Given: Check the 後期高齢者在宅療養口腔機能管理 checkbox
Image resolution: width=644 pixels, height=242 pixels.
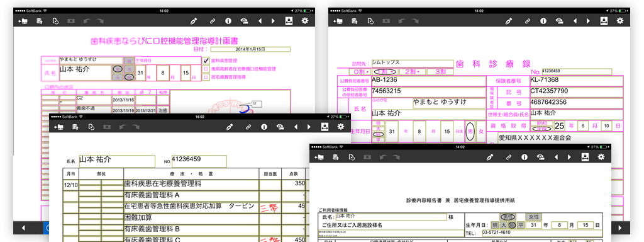Looking at the screenshot, I should [x=206, y=69].
